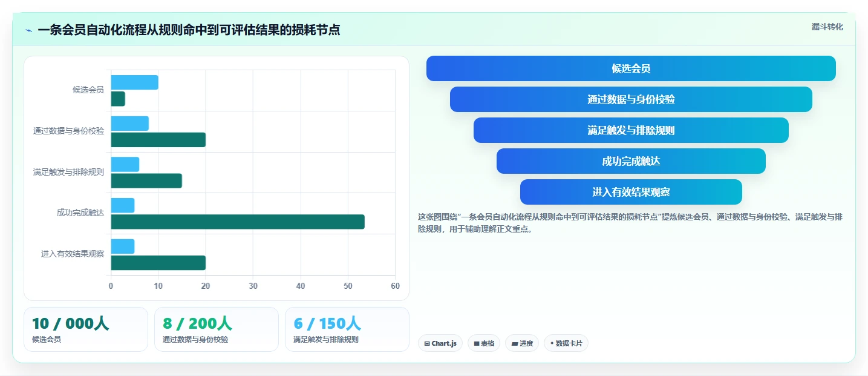Screen dimensions: 868x376
Task: Click the x-axis tick label 0
Action: click(111, 286)
